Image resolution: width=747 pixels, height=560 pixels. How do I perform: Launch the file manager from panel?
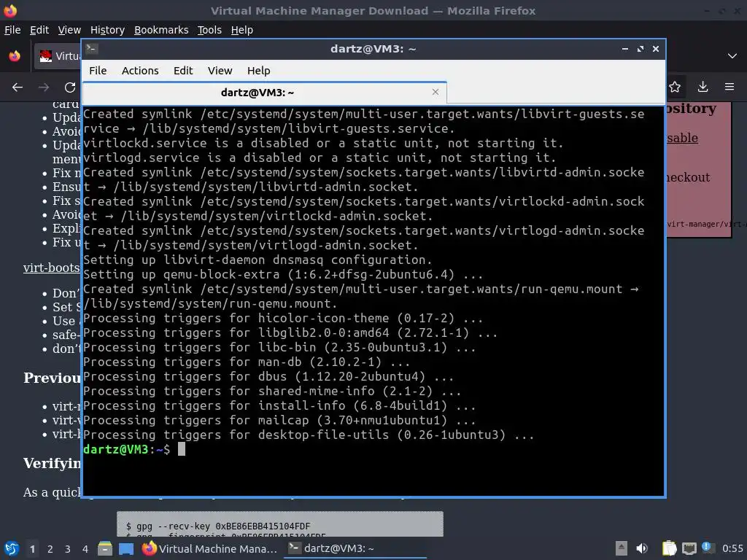tap(105, 548)
